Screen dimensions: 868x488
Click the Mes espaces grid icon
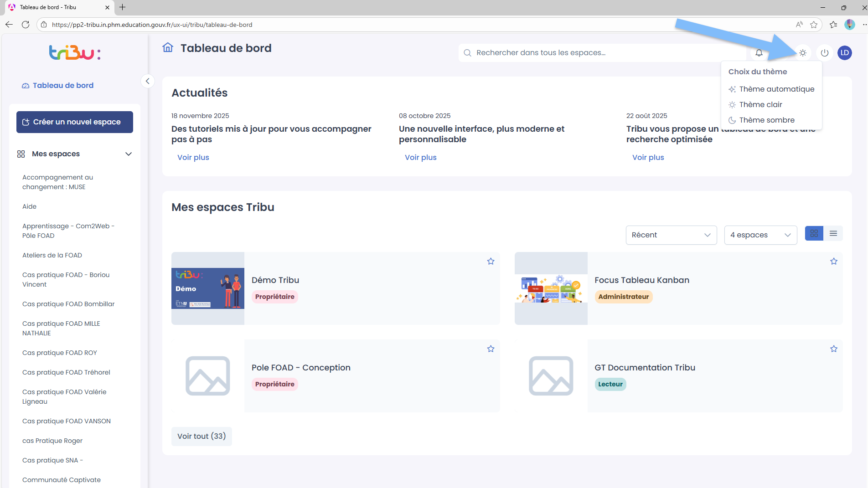pyautogui.click(x=21, y=154)
